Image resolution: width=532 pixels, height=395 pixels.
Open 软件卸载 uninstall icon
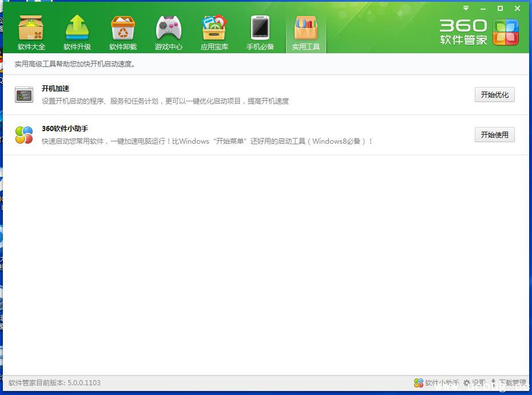[x=123, y=32]
